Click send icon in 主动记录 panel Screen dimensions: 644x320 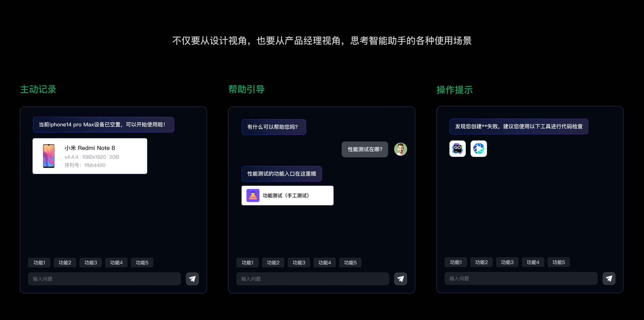point(192,279)
